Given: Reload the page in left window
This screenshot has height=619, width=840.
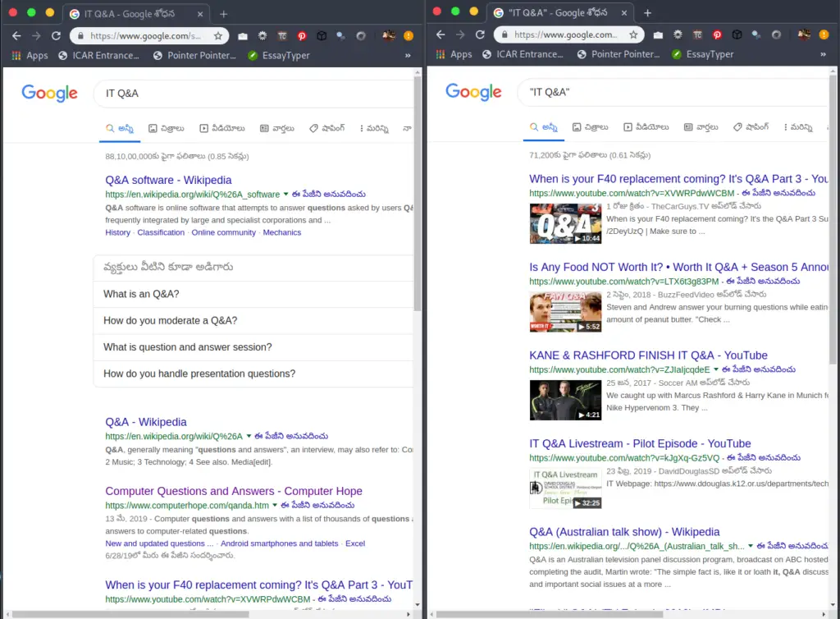Looking at the screenshot, I should [56, 36].
